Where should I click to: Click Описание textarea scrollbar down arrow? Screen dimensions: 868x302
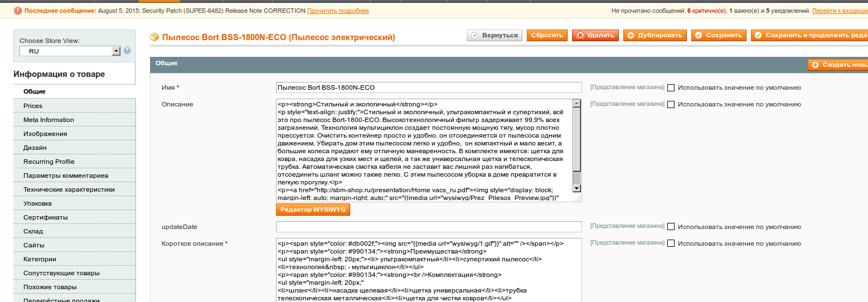[x=576, y=189]
